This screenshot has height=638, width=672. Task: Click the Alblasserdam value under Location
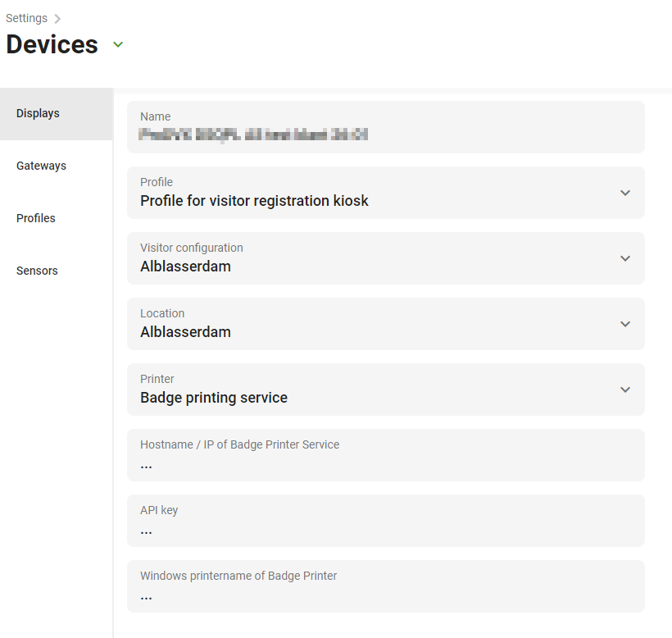point(185,332)
